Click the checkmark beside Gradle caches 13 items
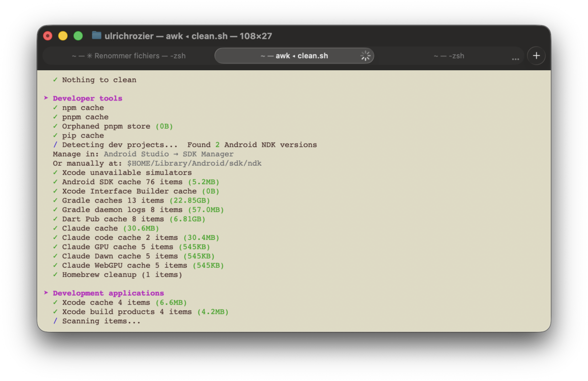Screen dimensions: 588x381 point(55,200)
